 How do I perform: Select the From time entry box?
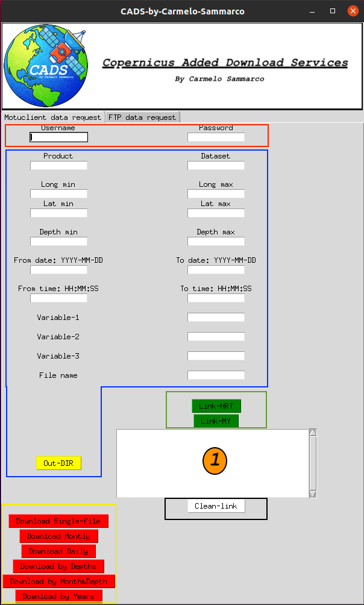pos(58,298)
